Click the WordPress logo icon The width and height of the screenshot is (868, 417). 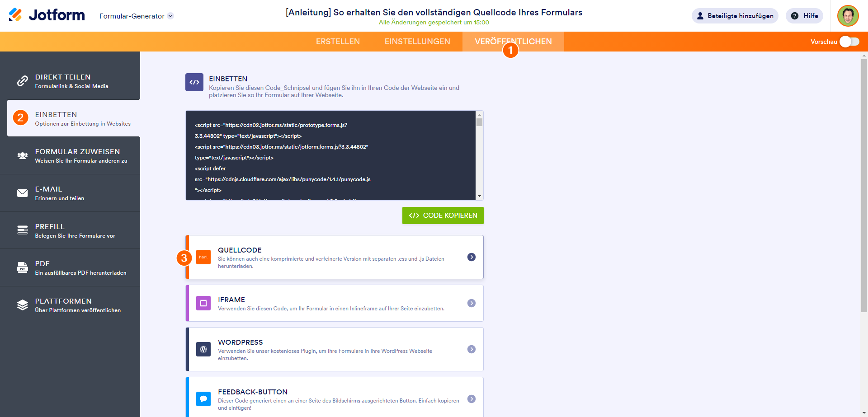(x=203, y=349)
